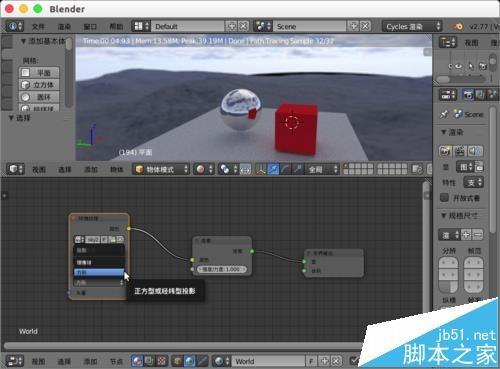
Task: Open the Cycles render engine dropdown
Action: [x=412, y=26]
